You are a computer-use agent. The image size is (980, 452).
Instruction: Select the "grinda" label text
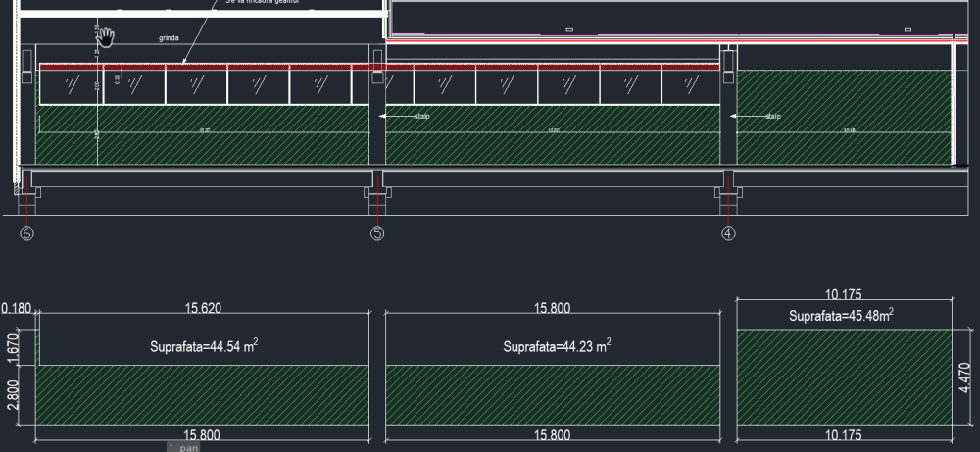point(169,38)
